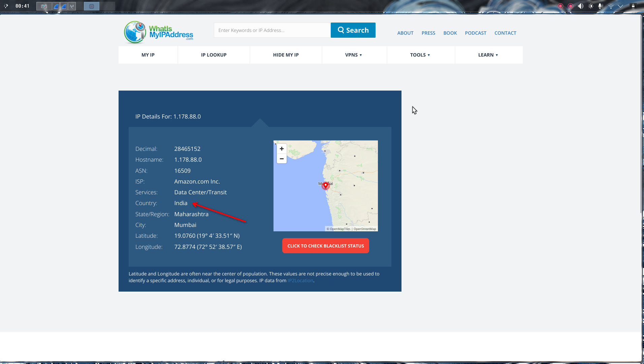Expand the VPNS dropdown menu
Image resolution: width=644 pixels, height=364 pixels.
point(354,55)
